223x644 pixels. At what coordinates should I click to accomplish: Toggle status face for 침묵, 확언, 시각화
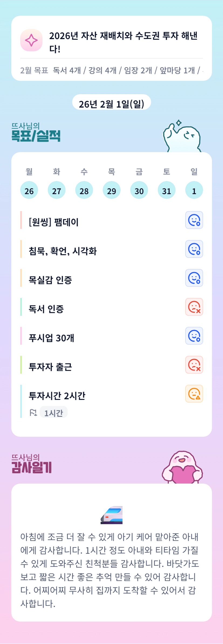coord(194,249)
